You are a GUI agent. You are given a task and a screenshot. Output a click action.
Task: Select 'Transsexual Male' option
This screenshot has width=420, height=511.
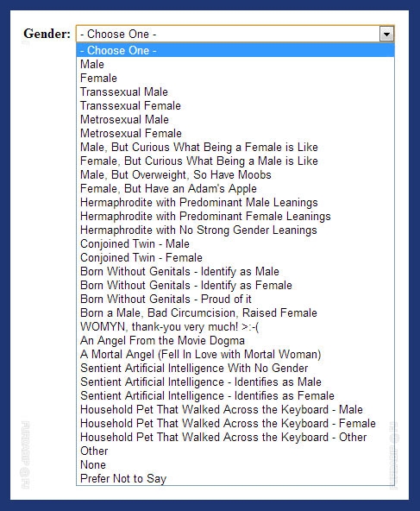(235, 91)
